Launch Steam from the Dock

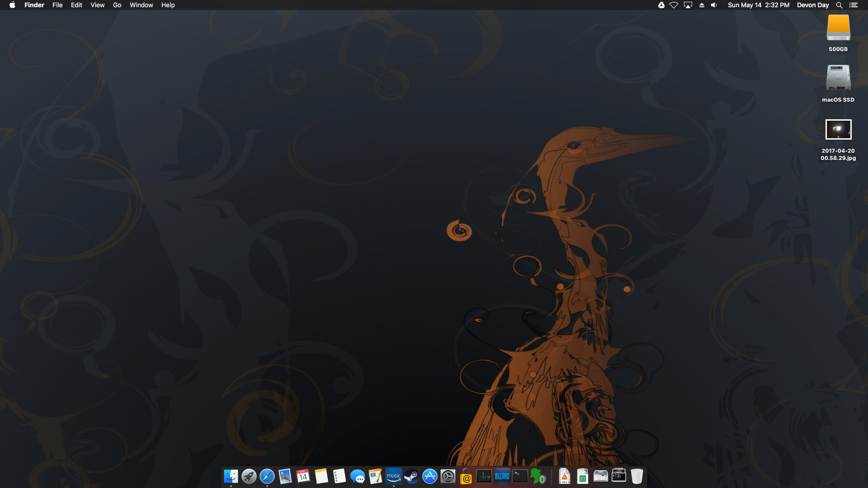412,476
